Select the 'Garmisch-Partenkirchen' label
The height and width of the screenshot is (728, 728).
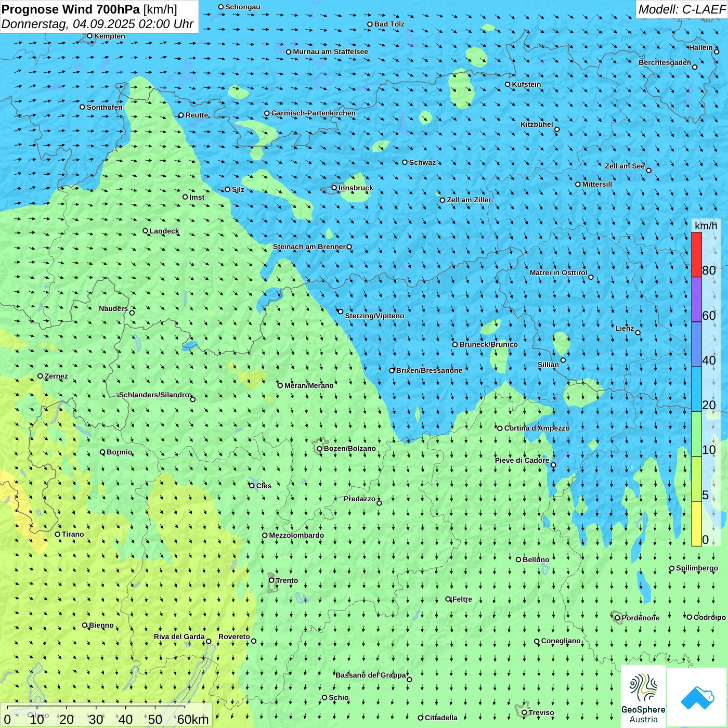[x=314, y=113]
